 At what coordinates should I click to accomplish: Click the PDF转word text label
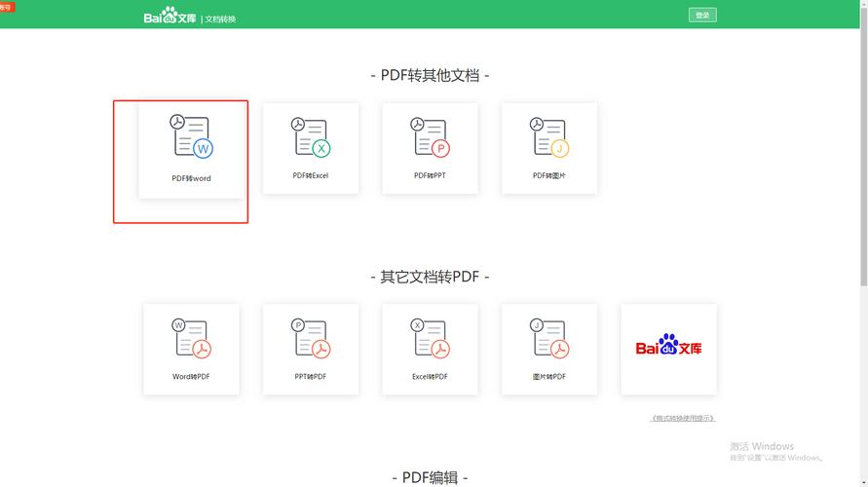pyautogui.click(x=191, y=178)
